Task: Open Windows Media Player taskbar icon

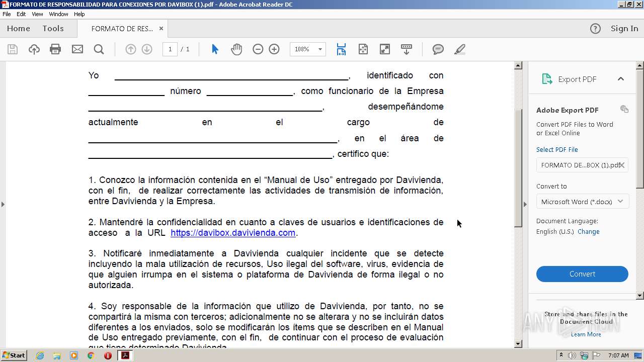Action: [74, 355]
